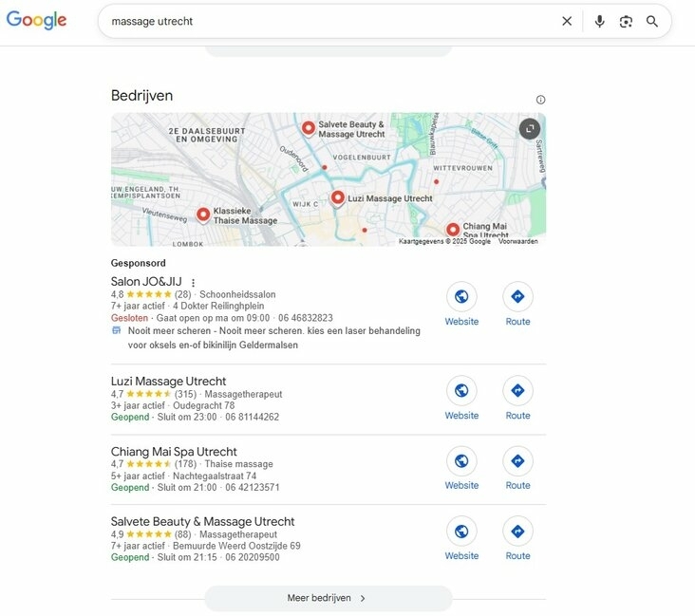The image size is (695, 616).
Task: Get route to Salon JO&JIJ
Action: point(517,296)
